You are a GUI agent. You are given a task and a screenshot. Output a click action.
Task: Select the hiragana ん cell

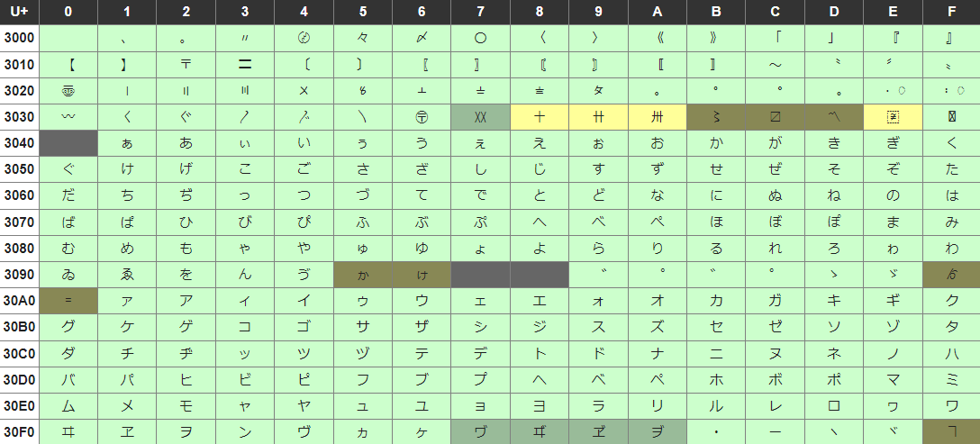(x=245, y=275)
